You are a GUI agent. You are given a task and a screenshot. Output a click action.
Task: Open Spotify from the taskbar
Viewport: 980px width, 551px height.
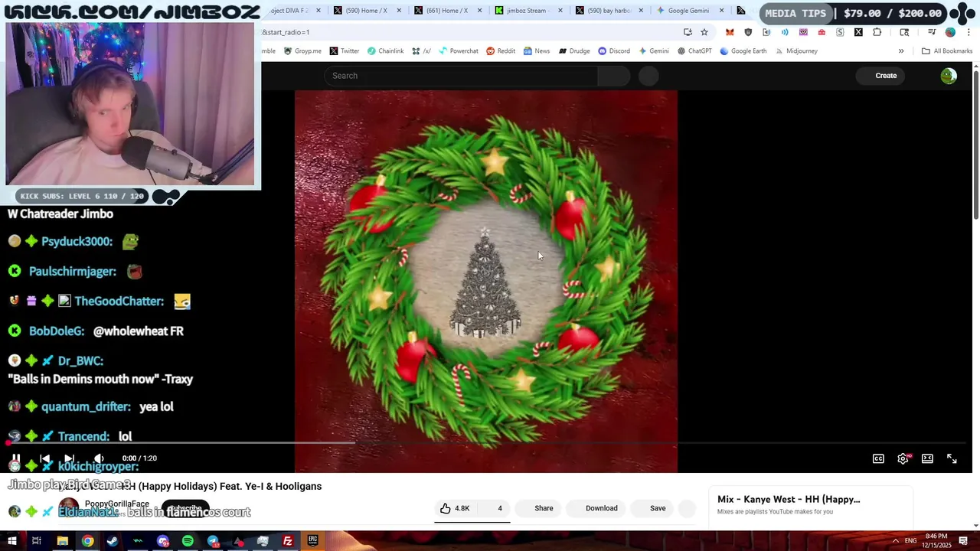[x=188, y=541]
